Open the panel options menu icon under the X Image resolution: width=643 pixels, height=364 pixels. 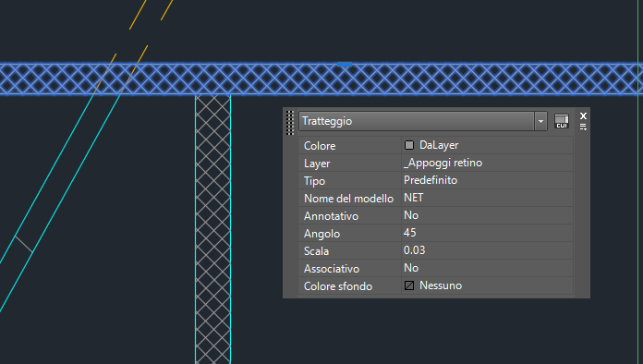click(x=583, y=127)
